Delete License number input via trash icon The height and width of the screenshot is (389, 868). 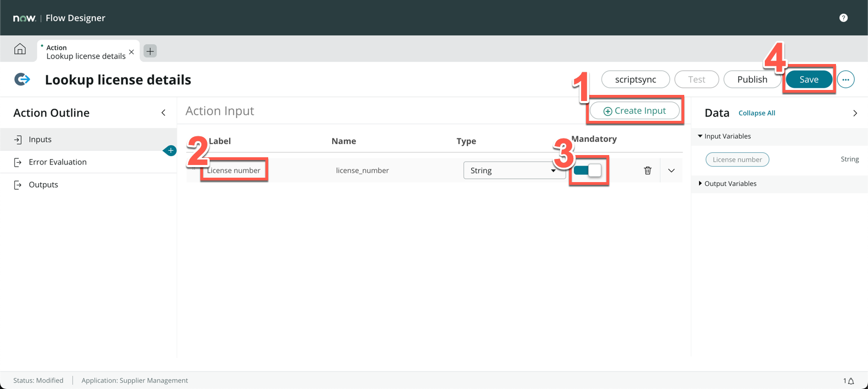click(x=647, y=170)
